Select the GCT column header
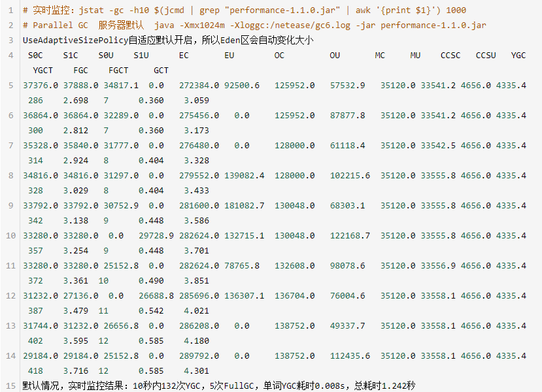 [x=161, y=71]
